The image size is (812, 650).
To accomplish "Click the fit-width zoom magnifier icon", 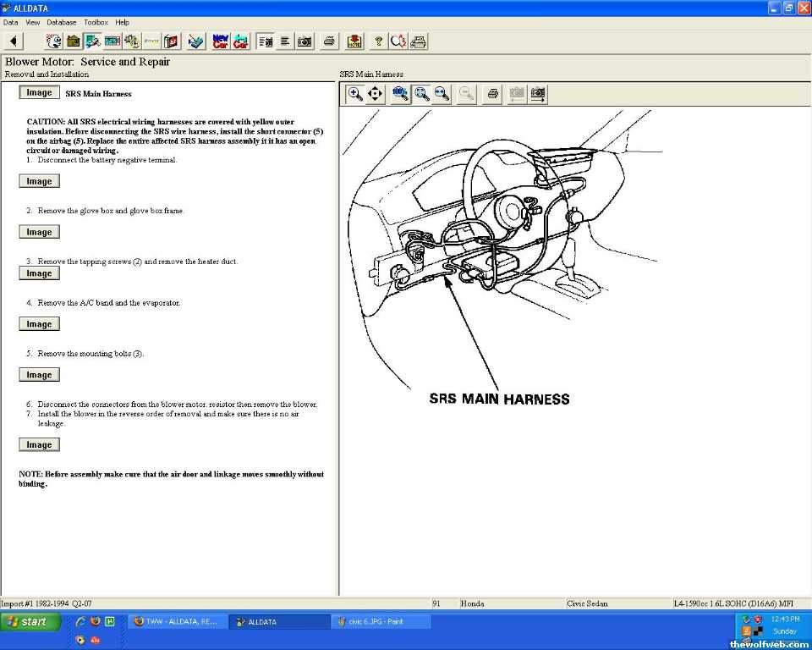I will click(442, 94).
